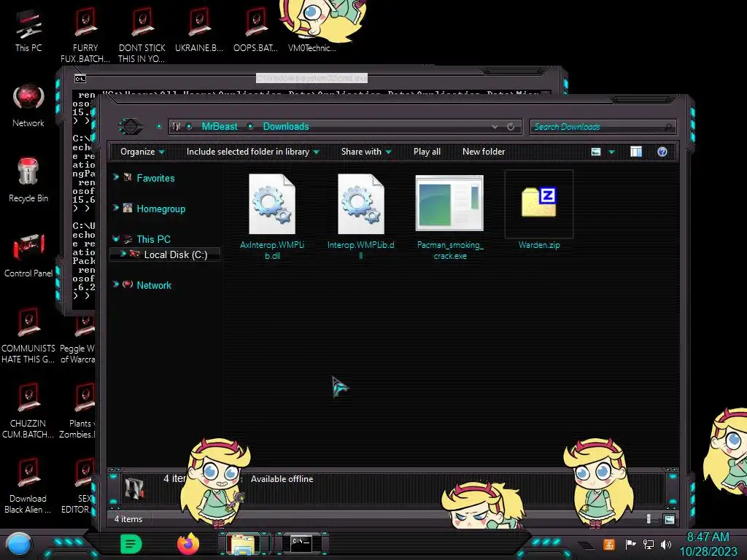Select Interop.WMPLib.dll file
Screen dimensions: 747x560
tap(360, 217)
